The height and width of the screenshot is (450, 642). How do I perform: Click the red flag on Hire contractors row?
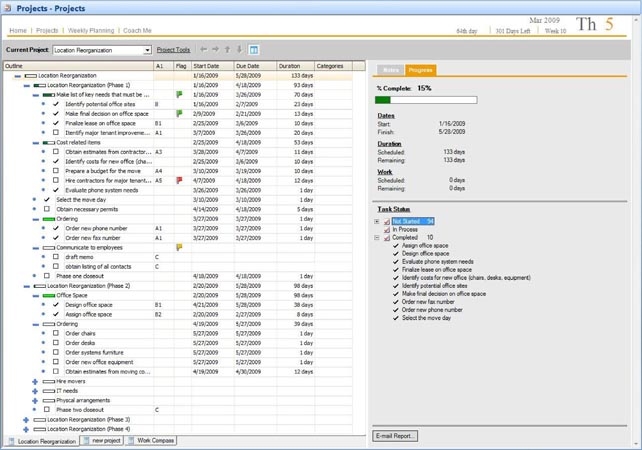[179, 180]
